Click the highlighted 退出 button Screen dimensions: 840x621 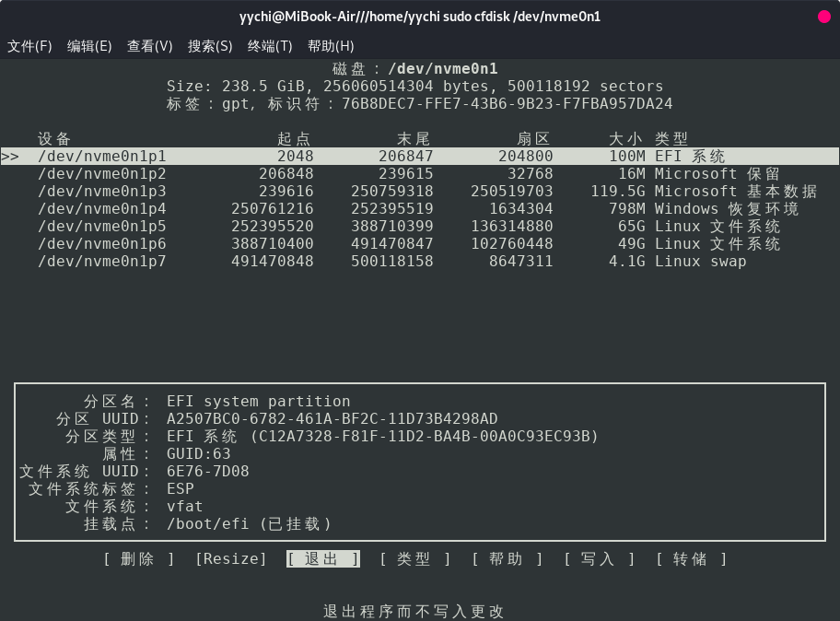(x=322, y=559)
